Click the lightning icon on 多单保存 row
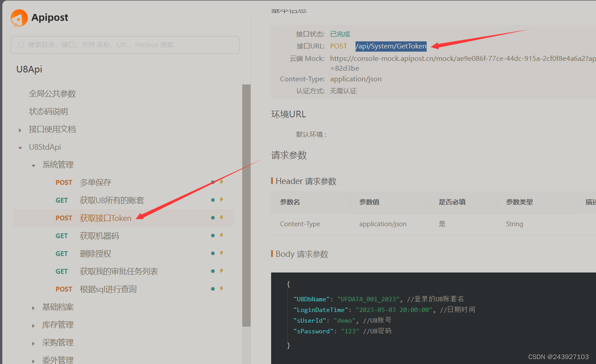Image resolution: width=596 pixels, height=364 pixels. click(221, 182)
